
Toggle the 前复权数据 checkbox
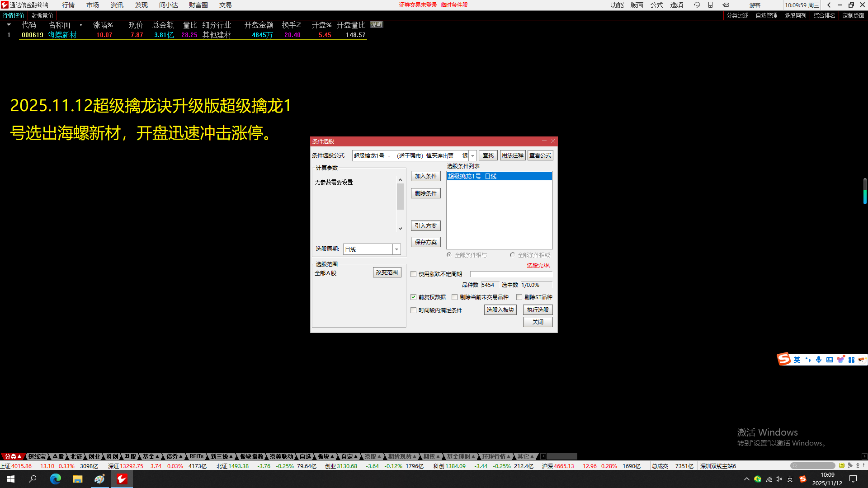coord(413,297)
